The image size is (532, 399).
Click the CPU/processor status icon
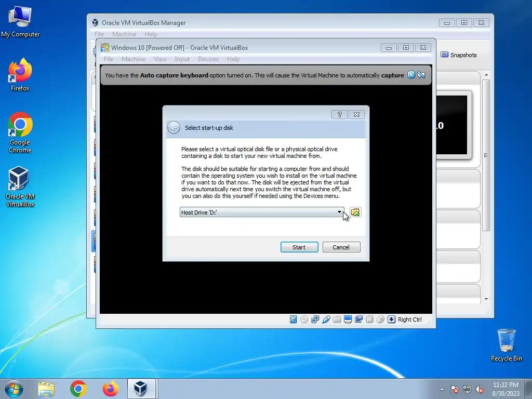(369, 320)
